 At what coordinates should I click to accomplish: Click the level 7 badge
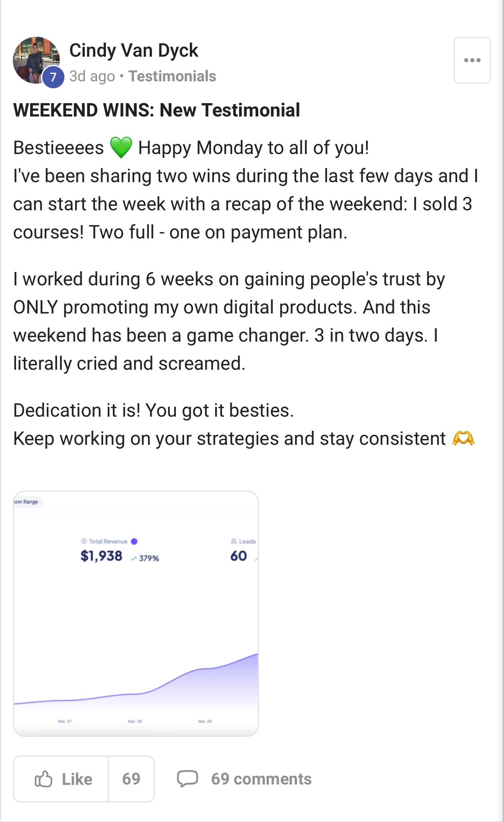53,77
